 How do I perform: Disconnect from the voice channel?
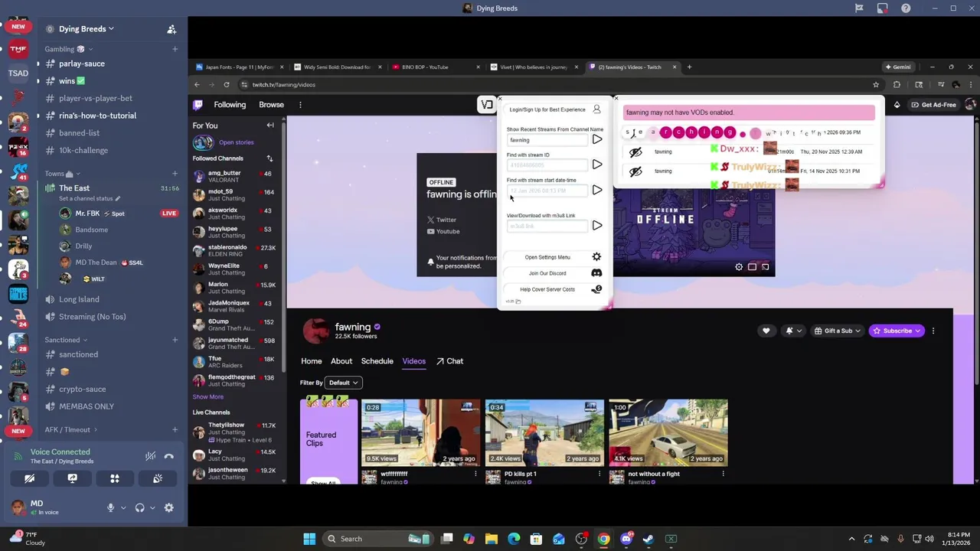pyautogui.click(x=169, y=456)
